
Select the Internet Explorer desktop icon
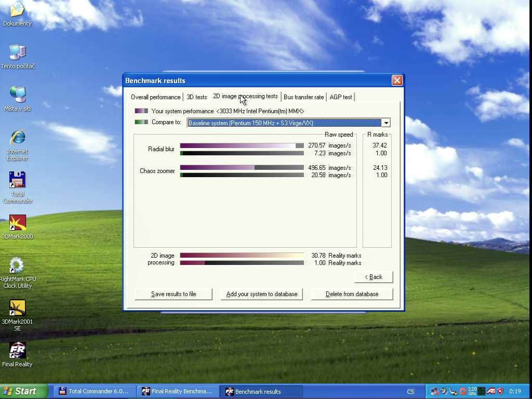pyautogui.click(x=17, y=145)
